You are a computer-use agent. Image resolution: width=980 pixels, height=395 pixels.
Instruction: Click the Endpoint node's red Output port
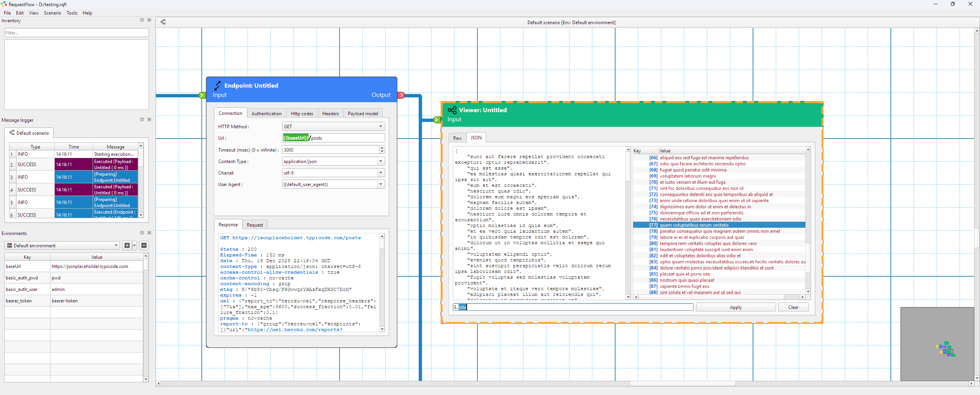(x=401, y=95)
